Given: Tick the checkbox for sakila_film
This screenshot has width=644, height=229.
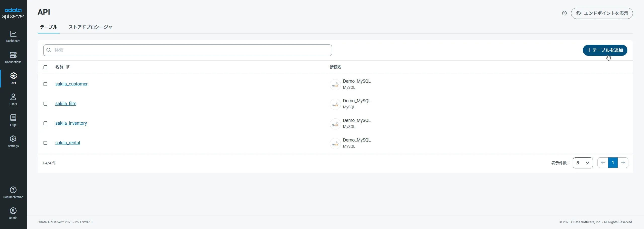Looking at the screenshot, I should click(45, 104).
